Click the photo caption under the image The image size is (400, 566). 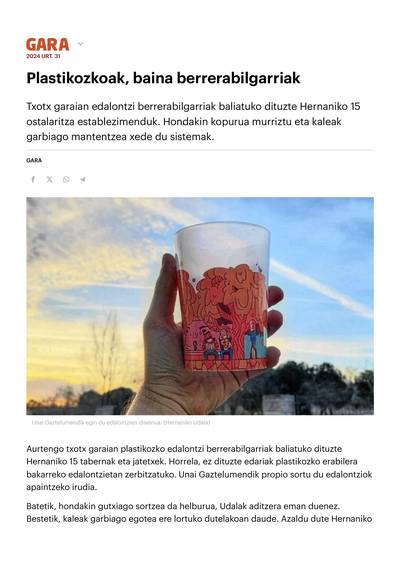tap(121, 422)
